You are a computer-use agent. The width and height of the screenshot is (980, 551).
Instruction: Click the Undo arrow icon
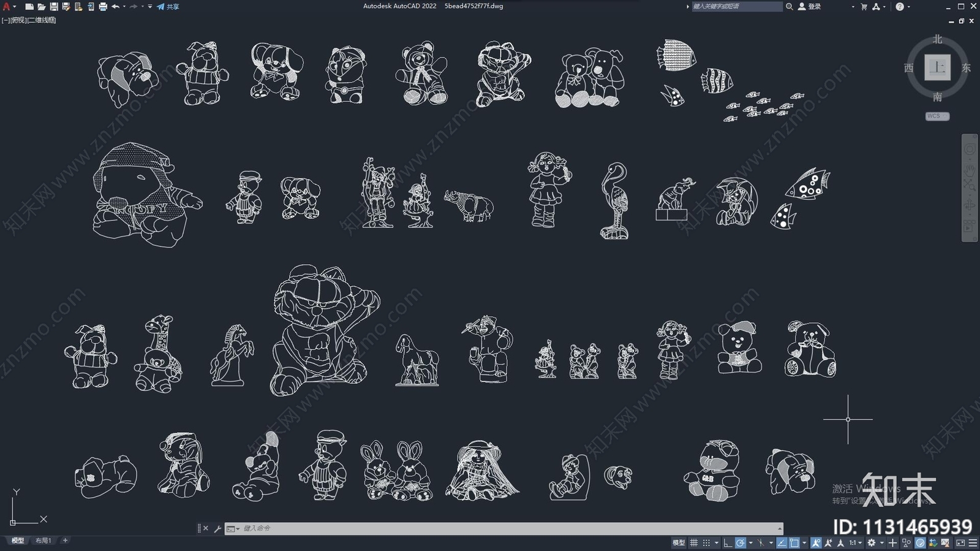tap(115, 7)
